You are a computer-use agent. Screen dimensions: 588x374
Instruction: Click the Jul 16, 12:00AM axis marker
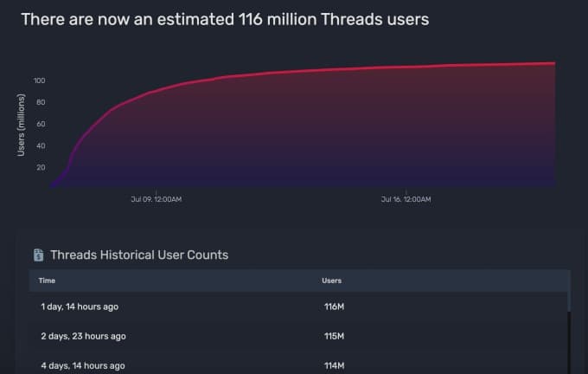(x=406, y=199)
